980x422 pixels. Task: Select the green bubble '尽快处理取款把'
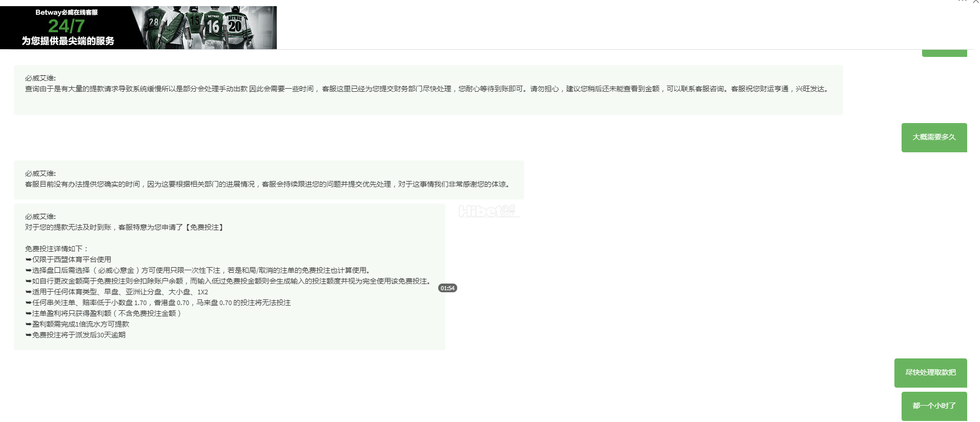pyautogui.click(x=930, y=373)
